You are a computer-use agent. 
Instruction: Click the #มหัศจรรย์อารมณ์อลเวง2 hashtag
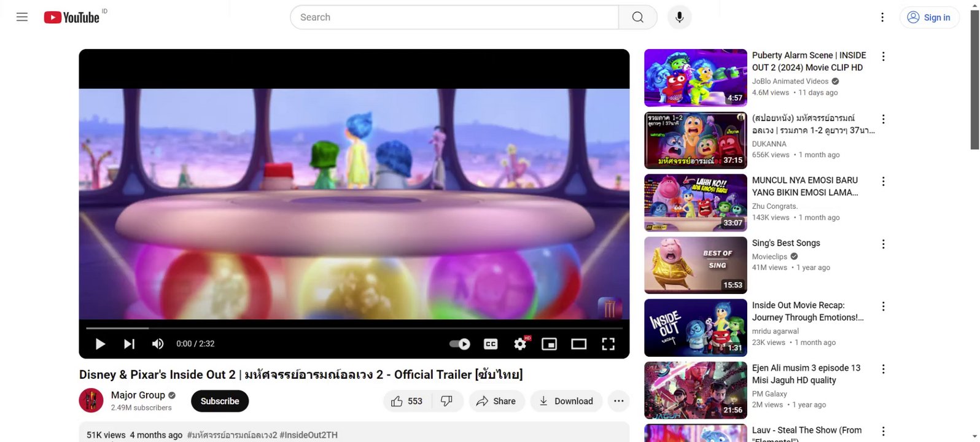coord(232,435)
